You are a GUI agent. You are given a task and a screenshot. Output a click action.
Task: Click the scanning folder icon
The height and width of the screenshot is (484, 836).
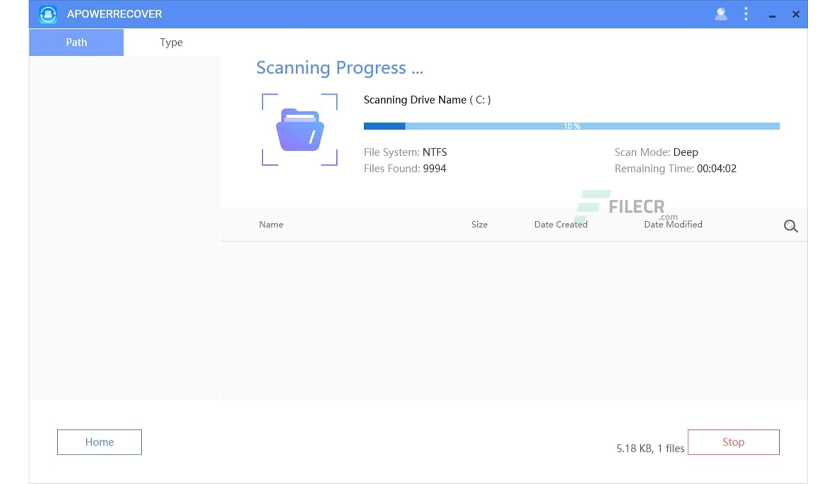pos(300,130)
